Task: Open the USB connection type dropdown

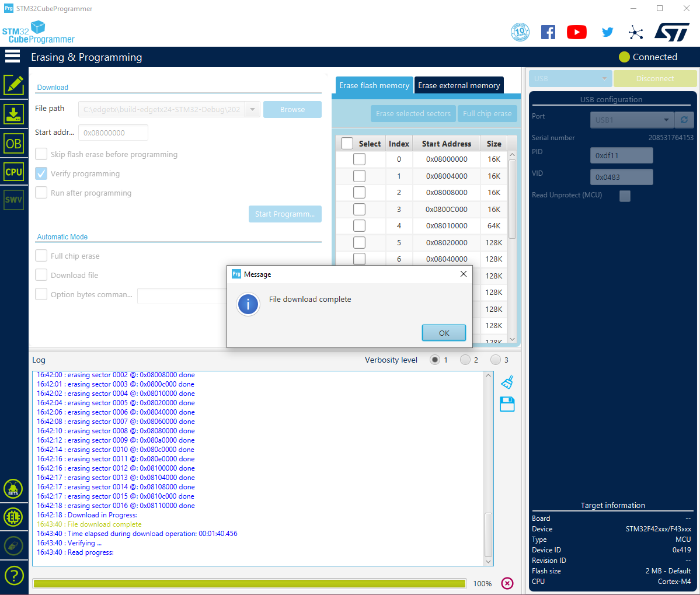Action: coord(570,78)
